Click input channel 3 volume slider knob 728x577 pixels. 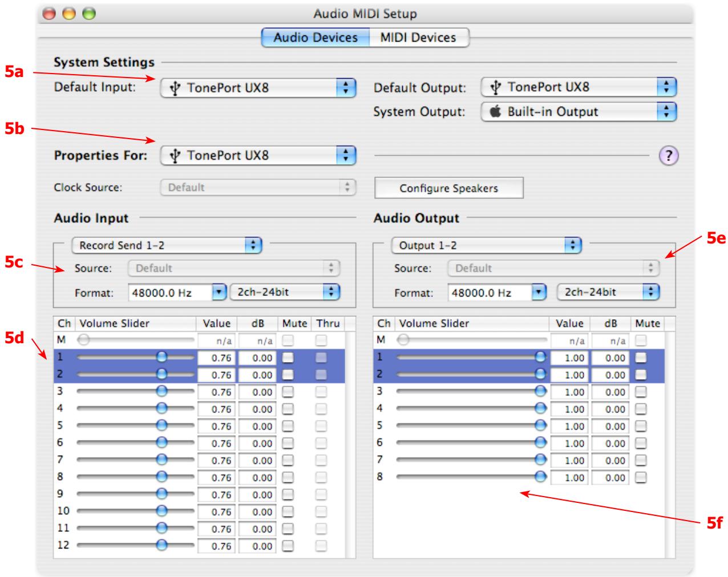click(162, 391)
